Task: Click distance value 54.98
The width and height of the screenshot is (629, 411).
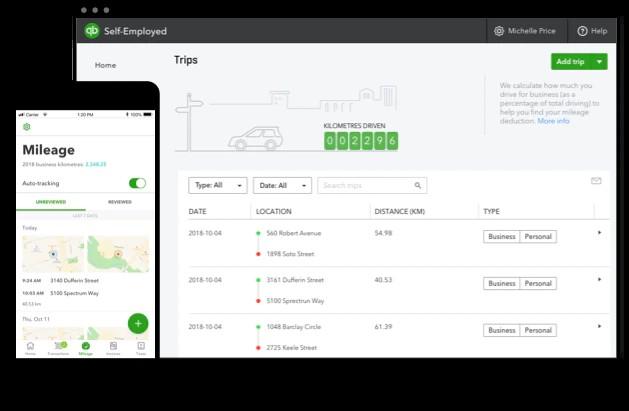Action: point(383,233)
